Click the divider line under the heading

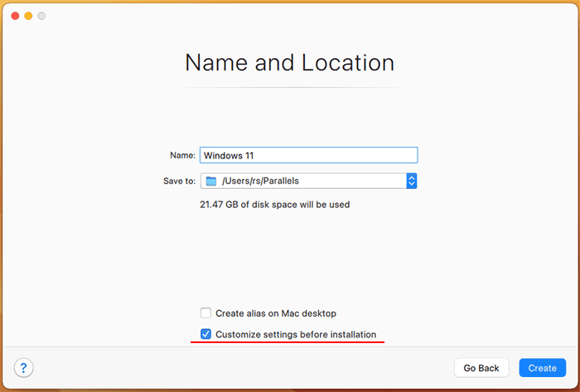[291, 87]
